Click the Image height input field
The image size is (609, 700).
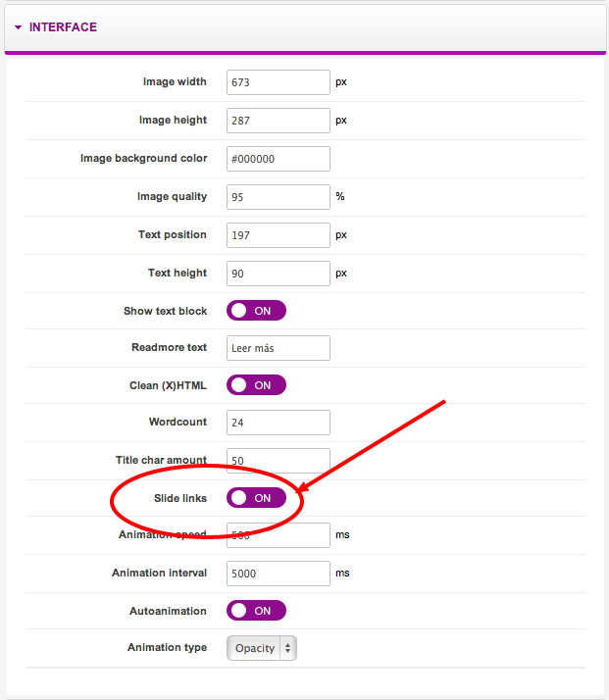coord(279,121)
